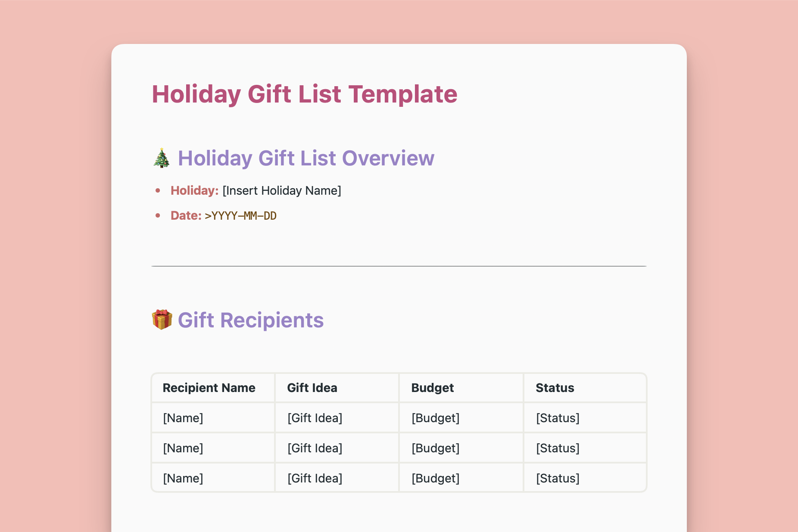This screenshot has width=798, height=532.
Task: Click the "Gift Recipients" section heading
Action: (250, 320)
